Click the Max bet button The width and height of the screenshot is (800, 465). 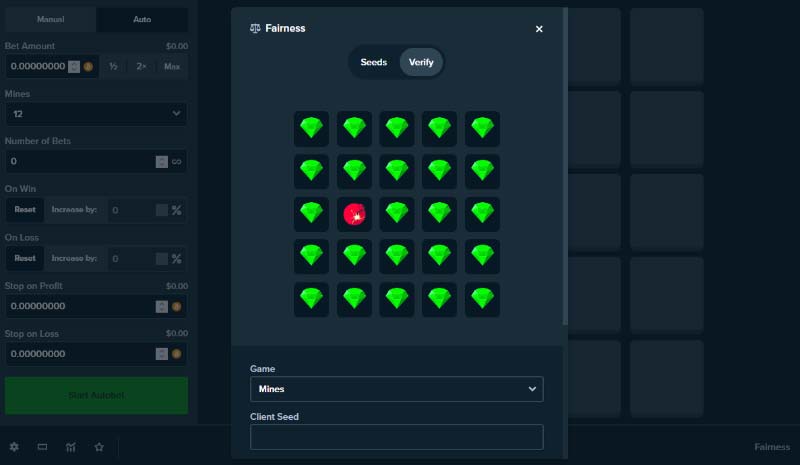point(172,67)
